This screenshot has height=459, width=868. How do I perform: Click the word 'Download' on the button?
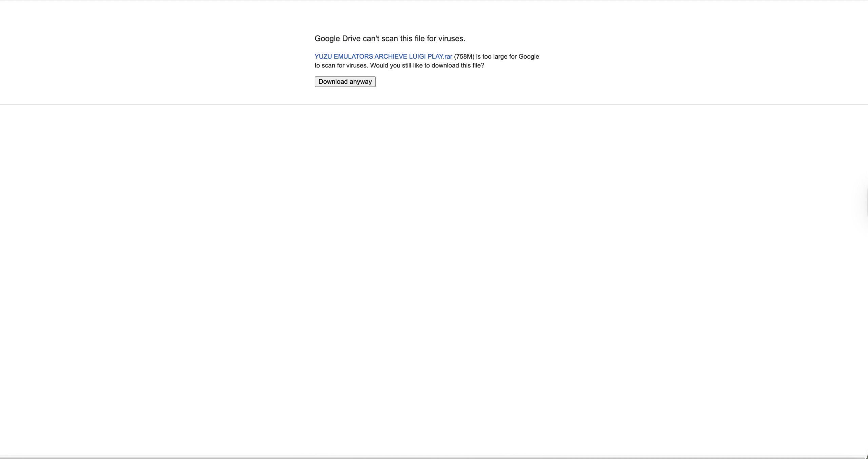333,82
